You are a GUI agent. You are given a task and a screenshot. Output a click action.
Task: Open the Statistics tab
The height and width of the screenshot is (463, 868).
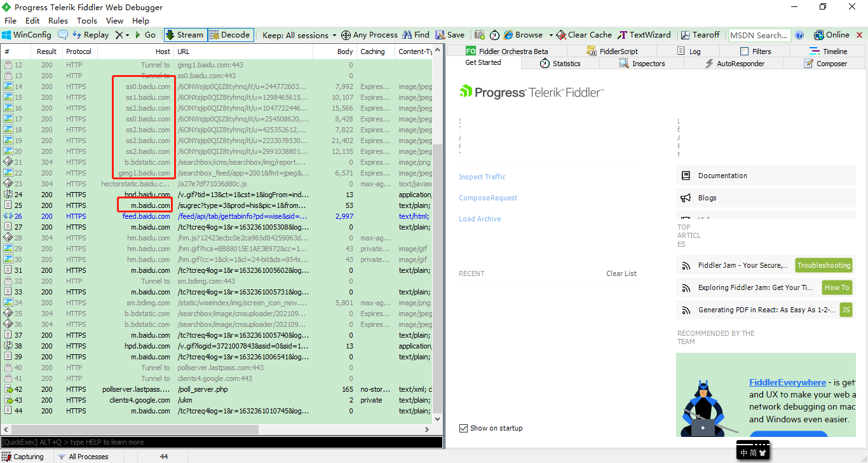[560, 64]
